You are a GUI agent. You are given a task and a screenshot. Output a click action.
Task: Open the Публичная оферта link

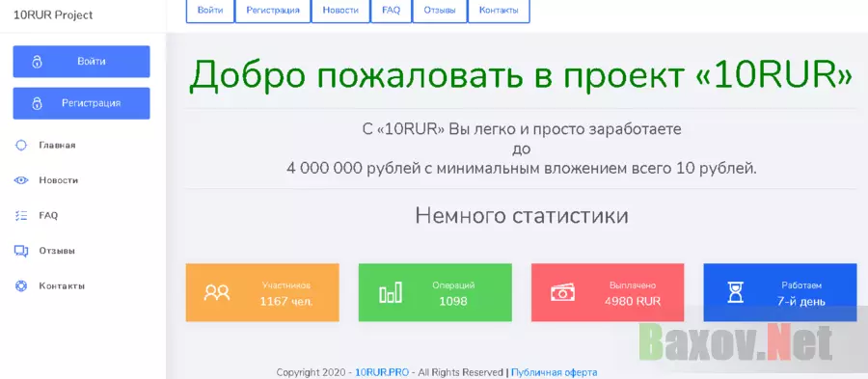[555, 372]
